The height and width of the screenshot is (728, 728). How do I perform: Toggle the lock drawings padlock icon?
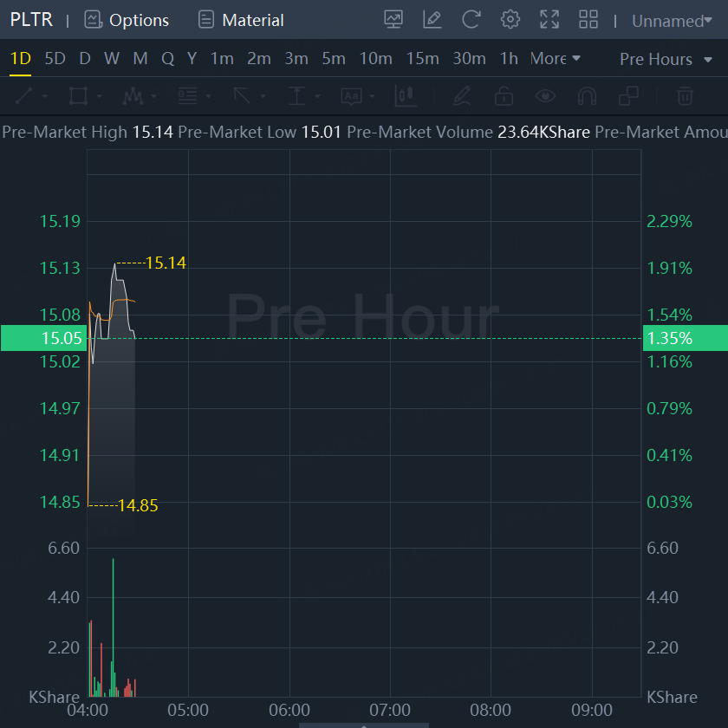click(504, 96)
